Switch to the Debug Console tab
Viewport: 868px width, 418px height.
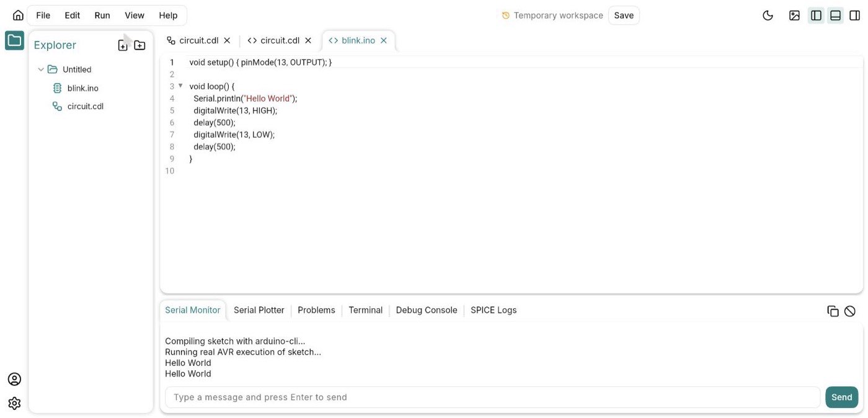coord(427,310)
